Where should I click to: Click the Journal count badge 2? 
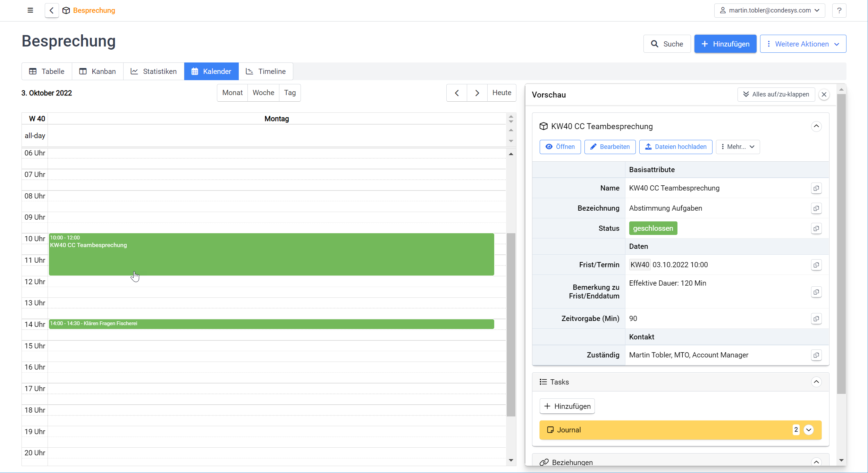click(x=796, y=430)
